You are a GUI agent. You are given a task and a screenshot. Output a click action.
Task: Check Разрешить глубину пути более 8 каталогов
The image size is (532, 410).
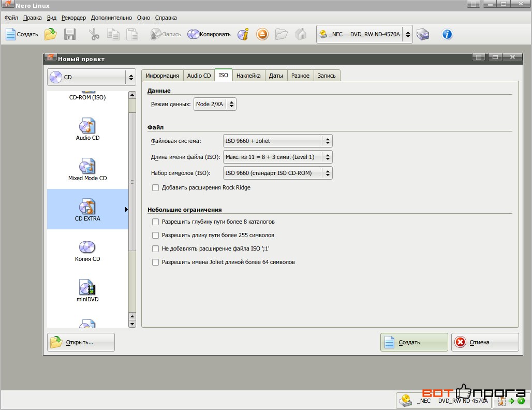tap(155, 222)
